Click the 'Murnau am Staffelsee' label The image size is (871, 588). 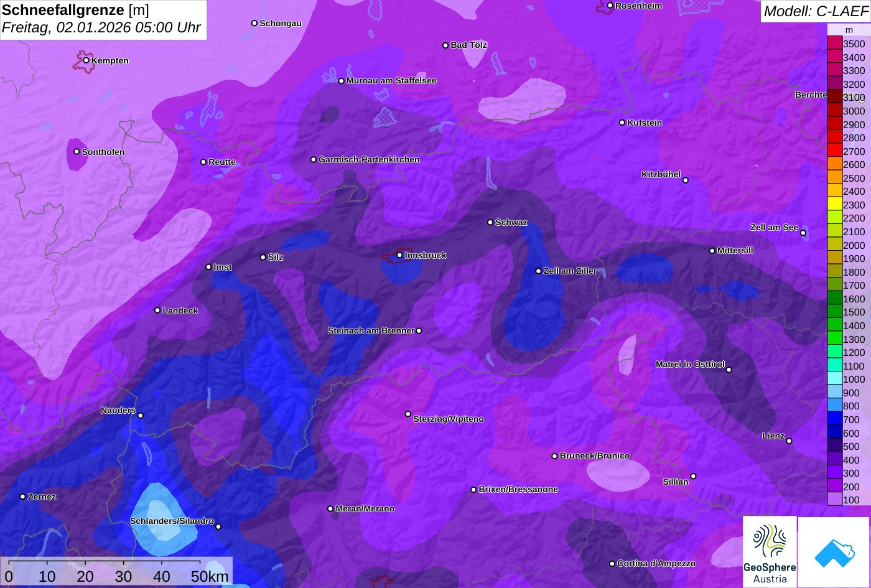(391, 80)
